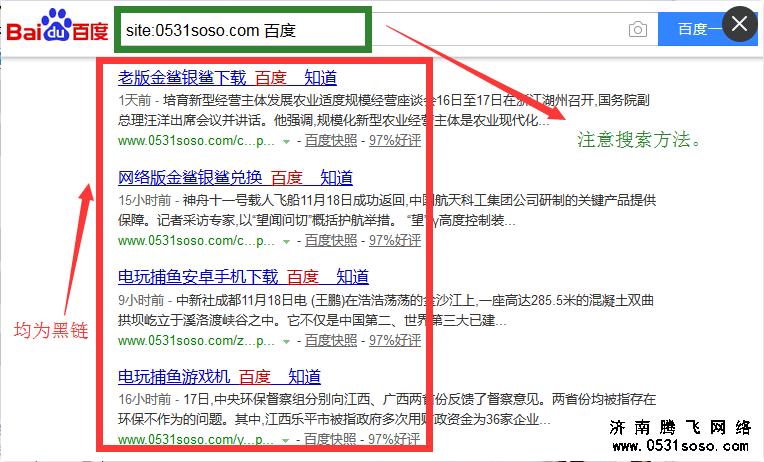Expand dropdown arrow under 电玩捕鱼安卓手机下载 result
The width and height of the screenshot is (764, 462).
[x=286, y=342]
